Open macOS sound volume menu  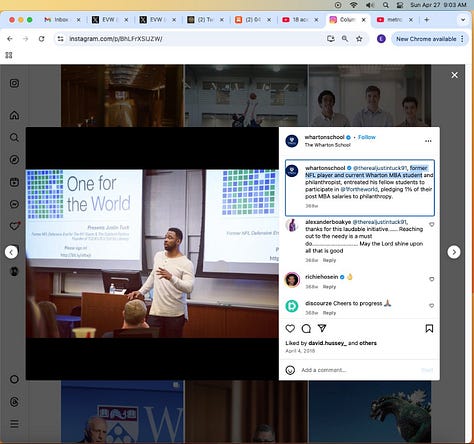pos(369,5)
